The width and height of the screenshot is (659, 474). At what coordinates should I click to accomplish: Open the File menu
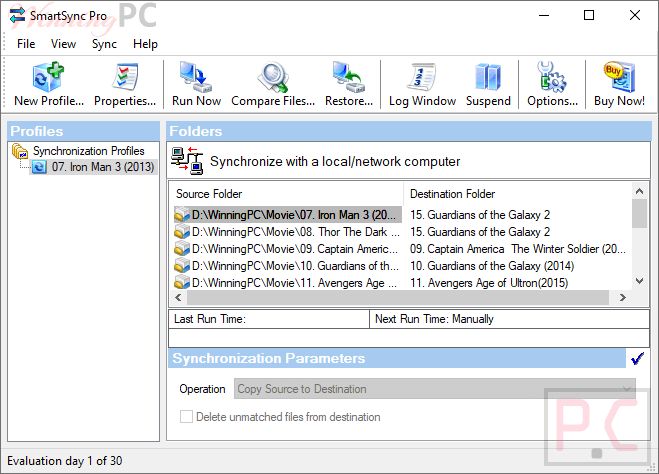[x=26, y=44]
